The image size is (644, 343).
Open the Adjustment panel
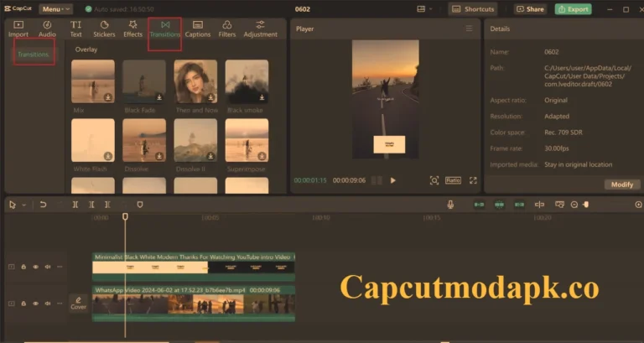point(260,29)
